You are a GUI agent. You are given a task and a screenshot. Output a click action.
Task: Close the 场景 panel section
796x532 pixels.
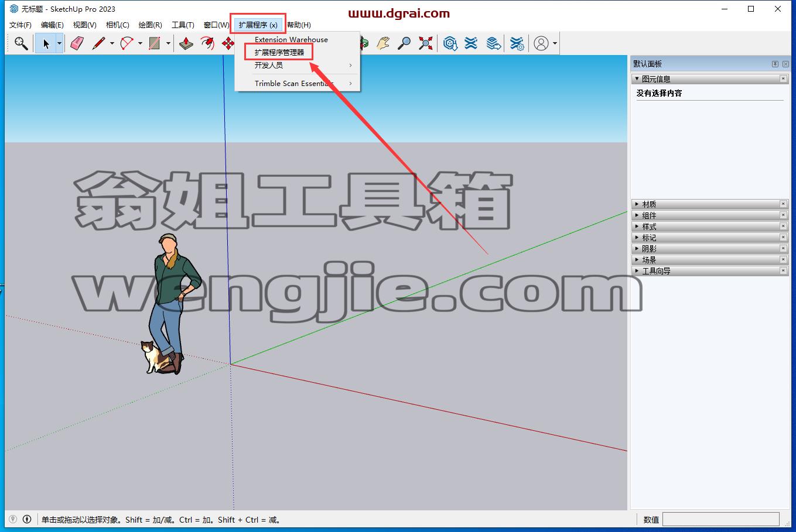pyautogui.click(x=783, y=260)
